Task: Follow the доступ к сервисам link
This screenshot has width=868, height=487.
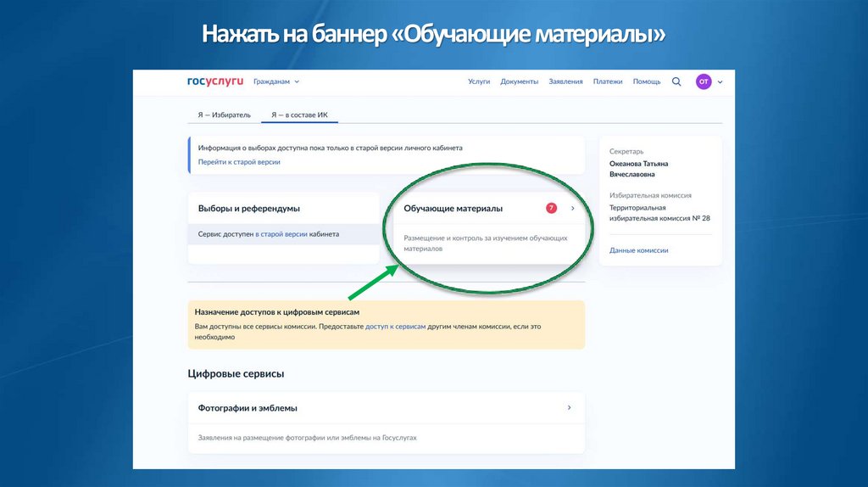Action: pos(395,327)
